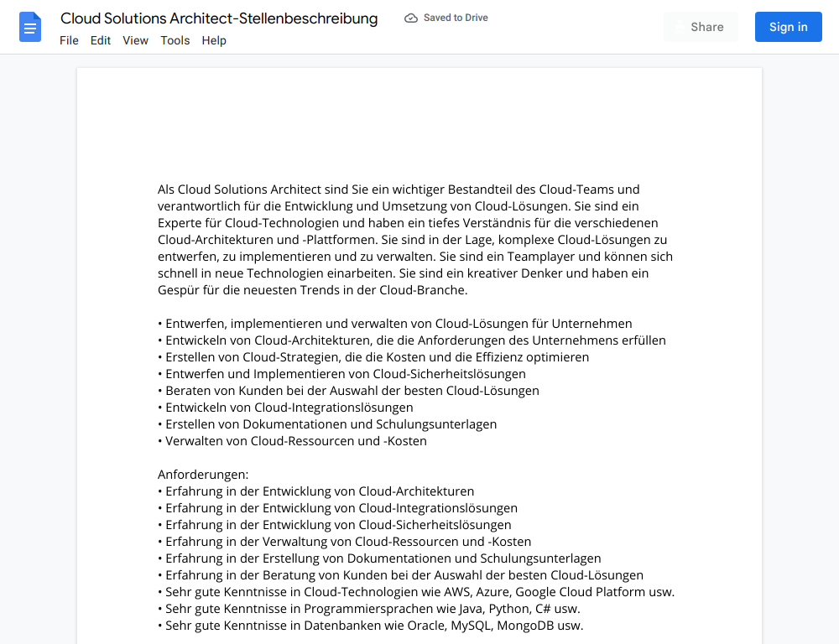Viewport: 839px width, 644px height.
Task: Click the Share button label
Action: (706, 27)
